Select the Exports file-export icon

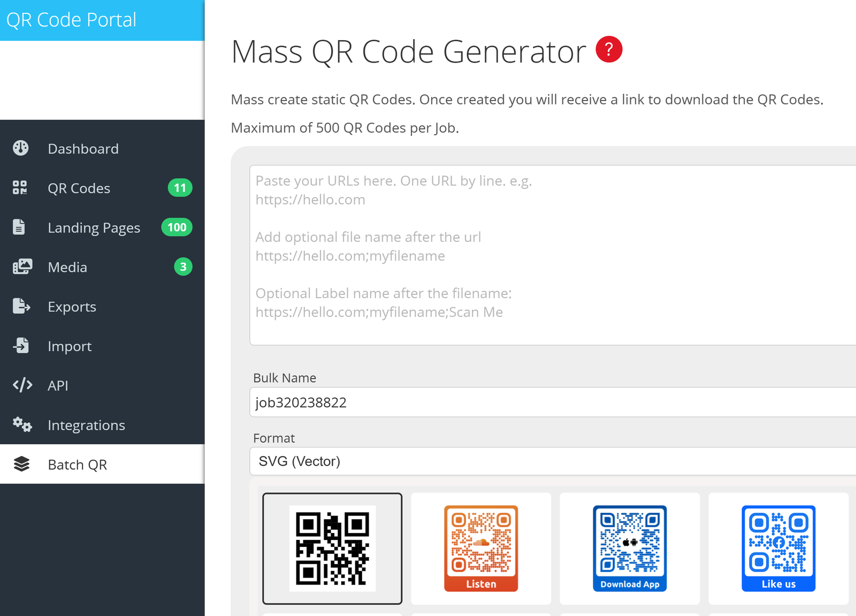tap(21, 306)
